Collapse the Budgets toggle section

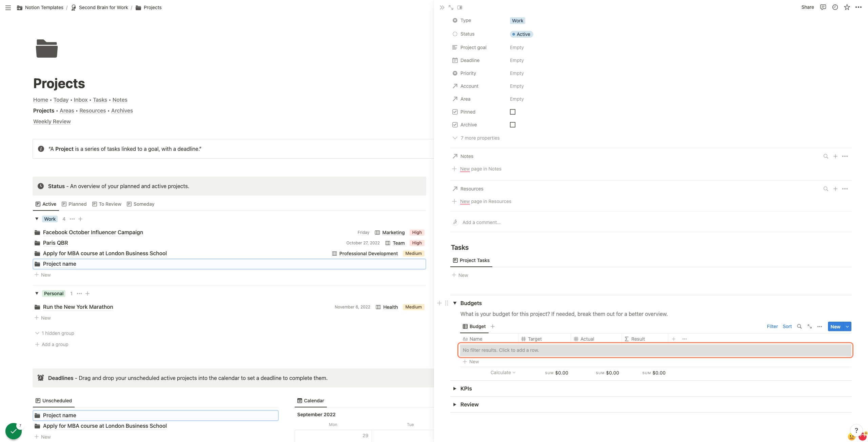pos(455,303)
